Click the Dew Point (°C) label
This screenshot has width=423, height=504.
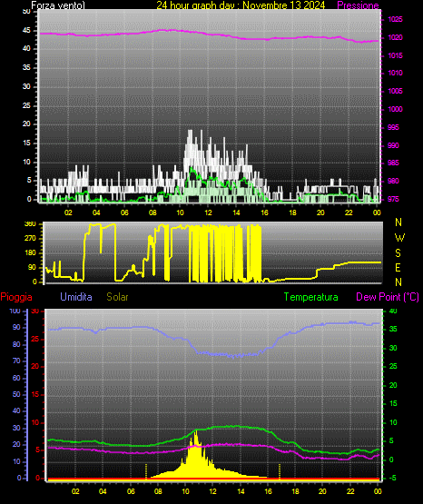click(x=388, y=297)
